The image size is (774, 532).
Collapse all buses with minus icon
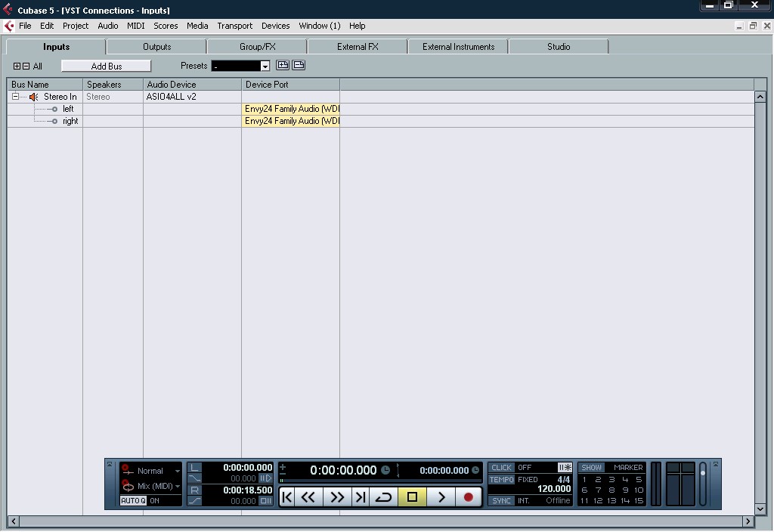[26, 66]
